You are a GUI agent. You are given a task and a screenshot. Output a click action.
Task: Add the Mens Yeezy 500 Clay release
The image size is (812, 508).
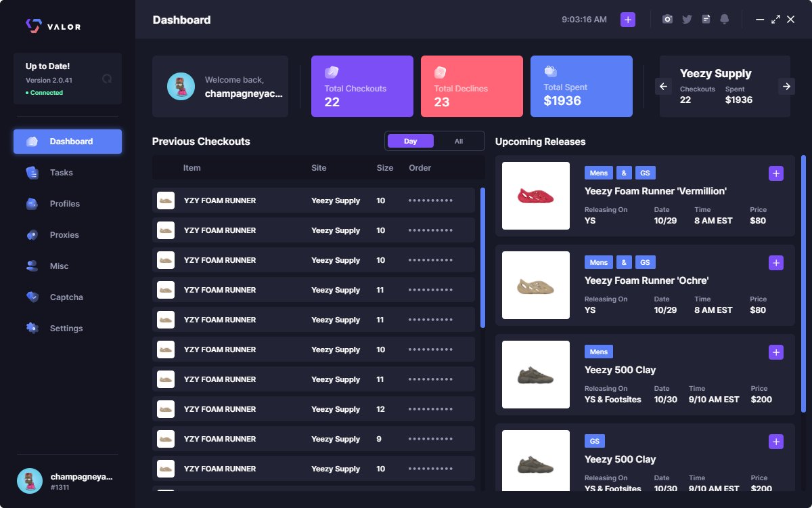(776, 352)
